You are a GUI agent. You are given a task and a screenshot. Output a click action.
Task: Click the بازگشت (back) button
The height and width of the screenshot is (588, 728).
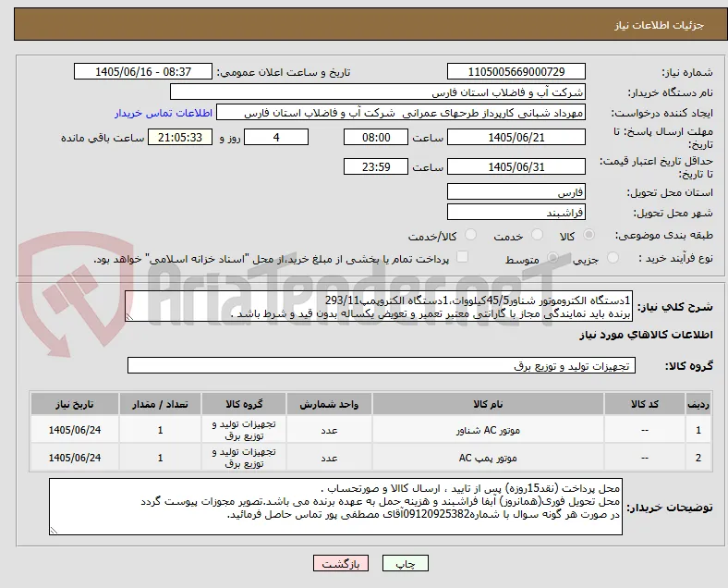point(341,563)
